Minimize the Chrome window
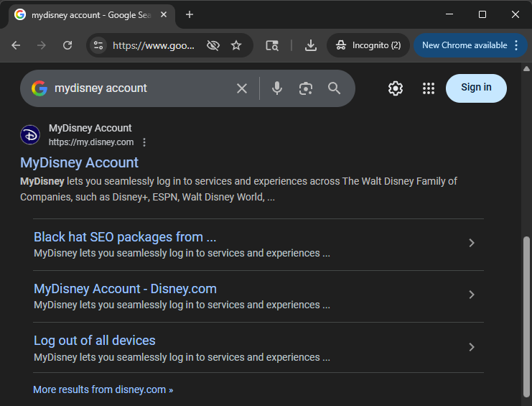The height and width of the screenshot is (406, 532). [x=449, y=14]
